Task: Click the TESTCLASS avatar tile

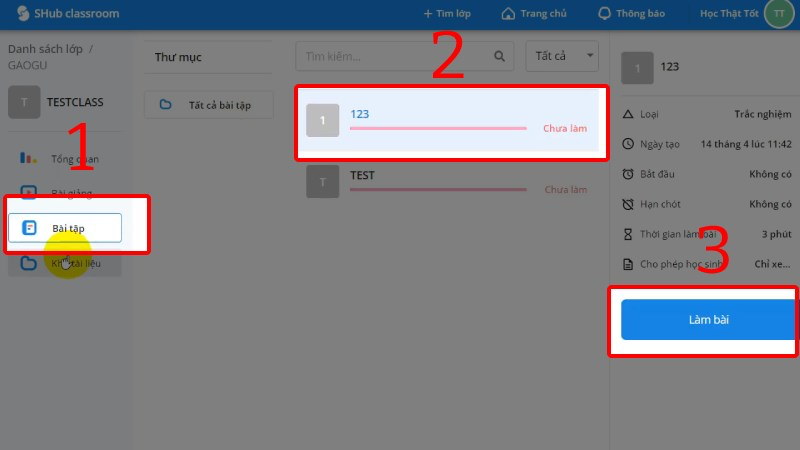Action: pyautogui.click(x=24, y=102)
